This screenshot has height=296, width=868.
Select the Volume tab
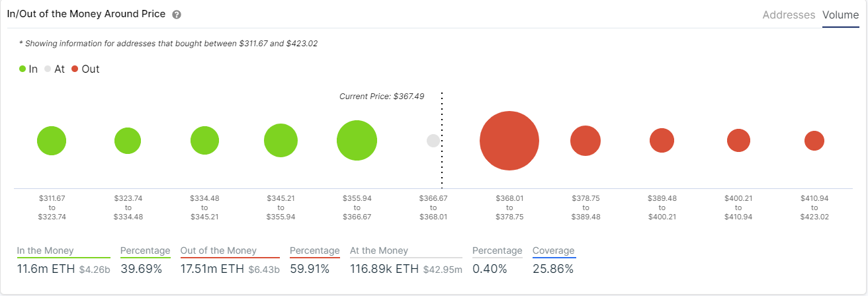coord(840,15)
